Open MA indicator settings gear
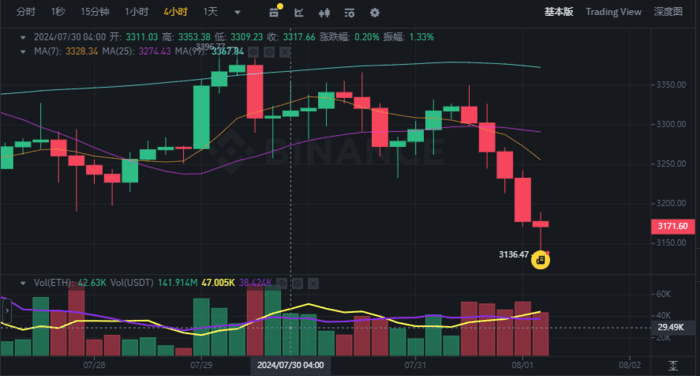This screenshot has width=700, height=376. (269, 52)
